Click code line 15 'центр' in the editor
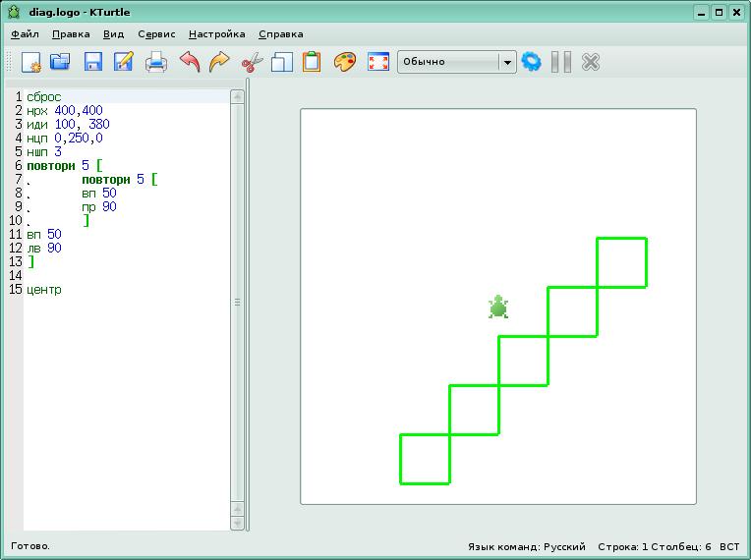This screenshot has height=560, width=751. click(x=44, y=290)
